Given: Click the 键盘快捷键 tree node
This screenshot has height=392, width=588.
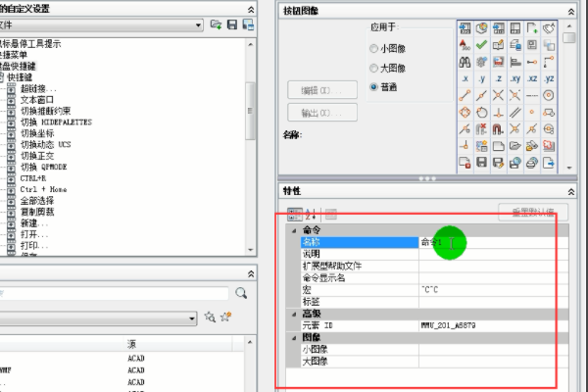Looking at the screenshot, I should pos(18,67).
